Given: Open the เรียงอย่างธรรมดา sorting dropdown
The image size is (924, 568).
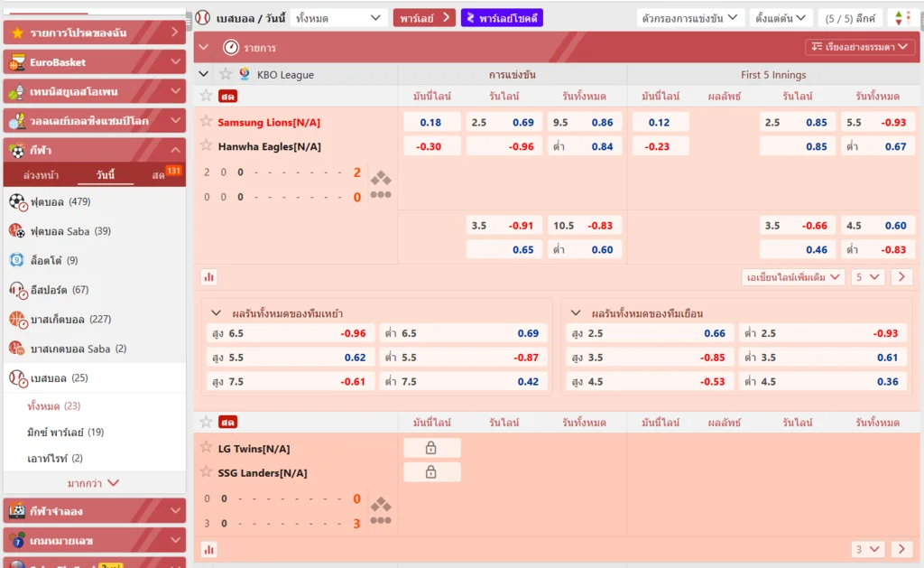Looking at the screenshot, I should point(860,47).
